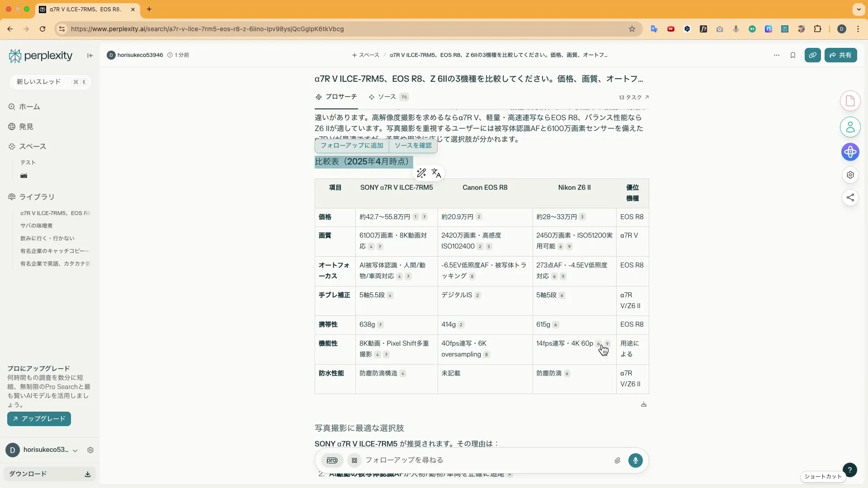Bookmark this thread using the bookmark icon
This screenshot has height=488, width=868.
coord(793,55)
